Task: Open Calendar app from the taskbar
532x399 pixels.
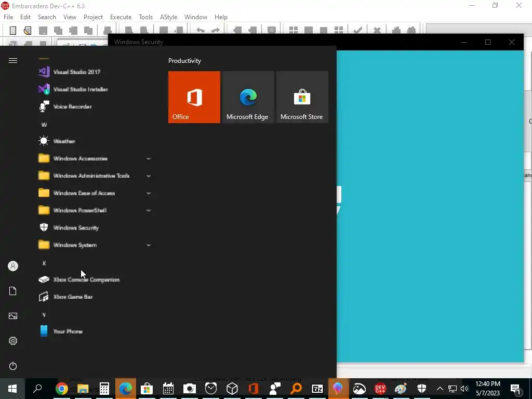Action: coord(168,389)
